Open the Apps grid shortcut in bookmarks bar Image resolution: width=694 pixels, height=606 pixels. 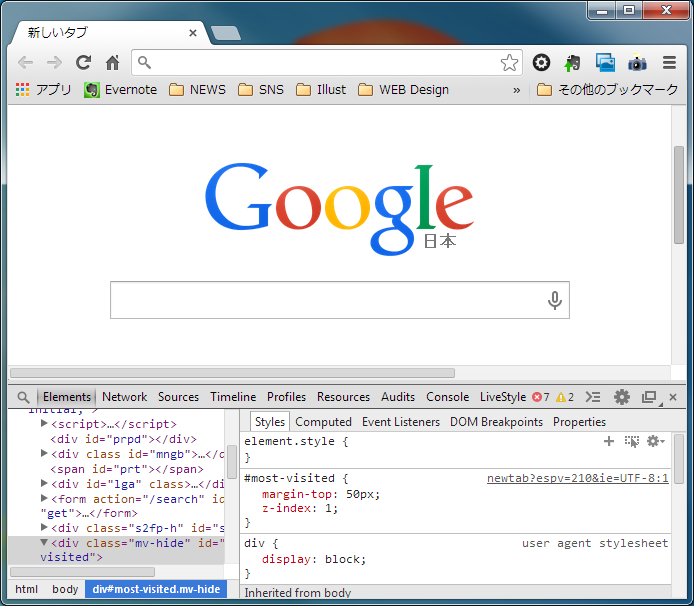pyautogui.click(x=43, y=90)
